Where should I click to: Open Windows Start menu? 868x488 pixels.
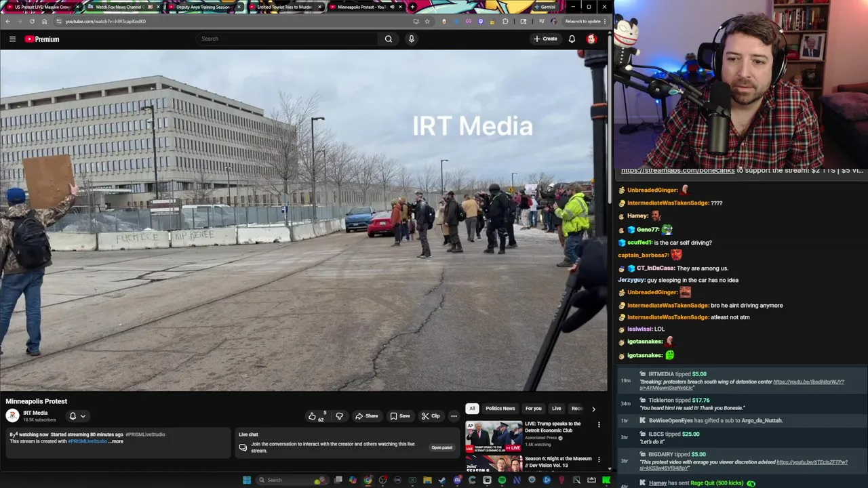tap(247, 480)
